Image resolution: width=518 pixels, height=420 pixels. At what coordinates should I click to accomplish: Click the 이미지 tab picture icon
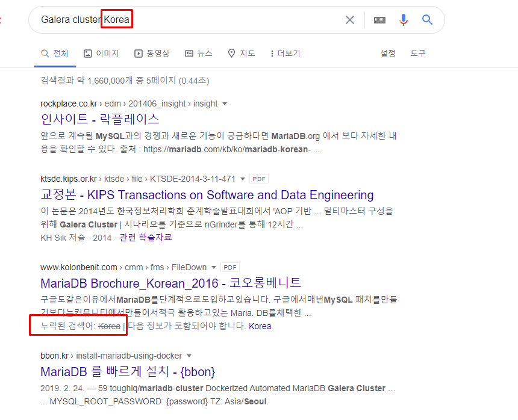coord(87,54)
